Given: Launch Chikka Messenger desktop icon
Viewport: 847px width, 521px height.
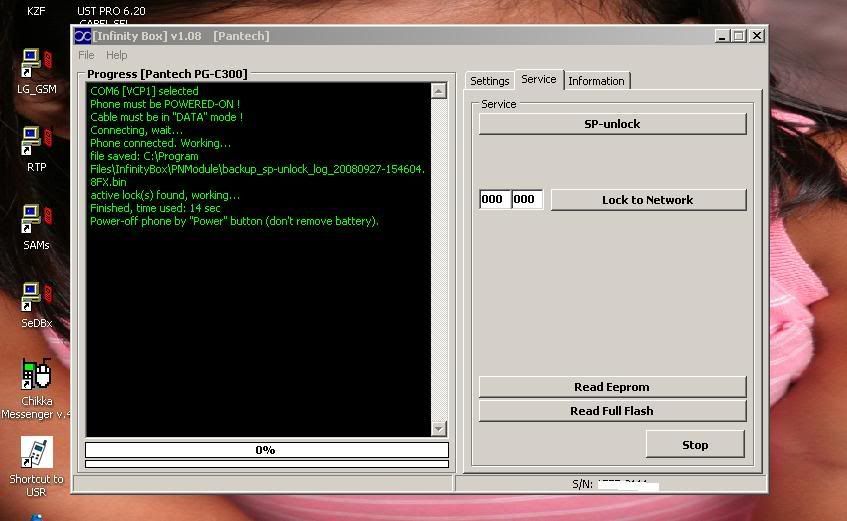Looking at the screenshot, I should 35,377.
